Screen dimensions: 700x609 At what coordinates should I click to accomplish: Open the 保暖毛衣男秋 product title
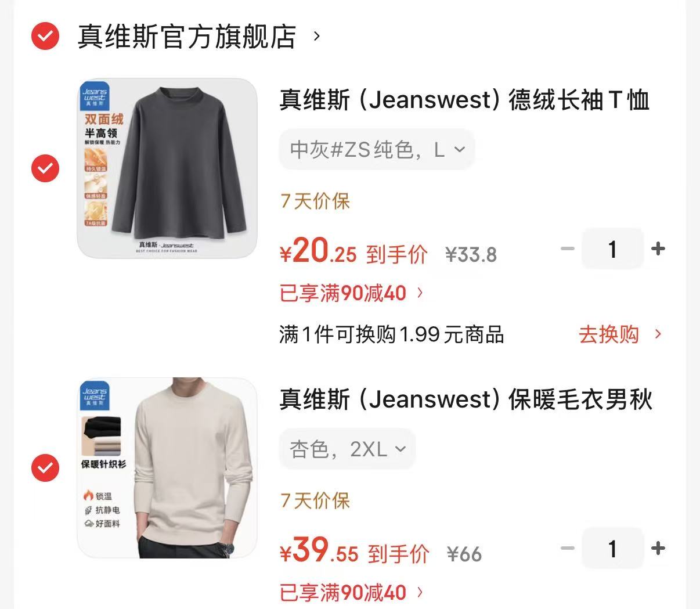(x=466, y=399)
